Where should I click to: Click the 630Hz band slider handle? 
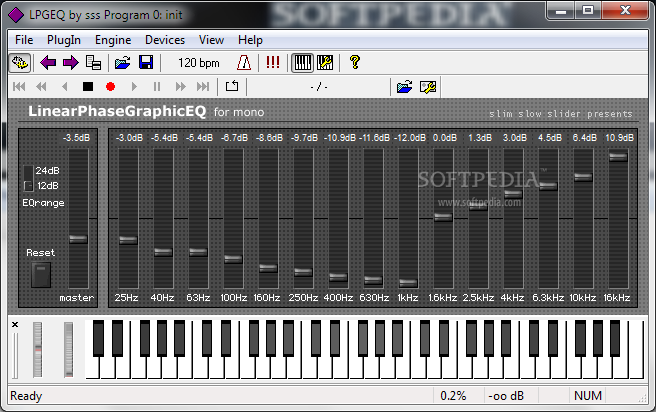click(x=373, y=280)
